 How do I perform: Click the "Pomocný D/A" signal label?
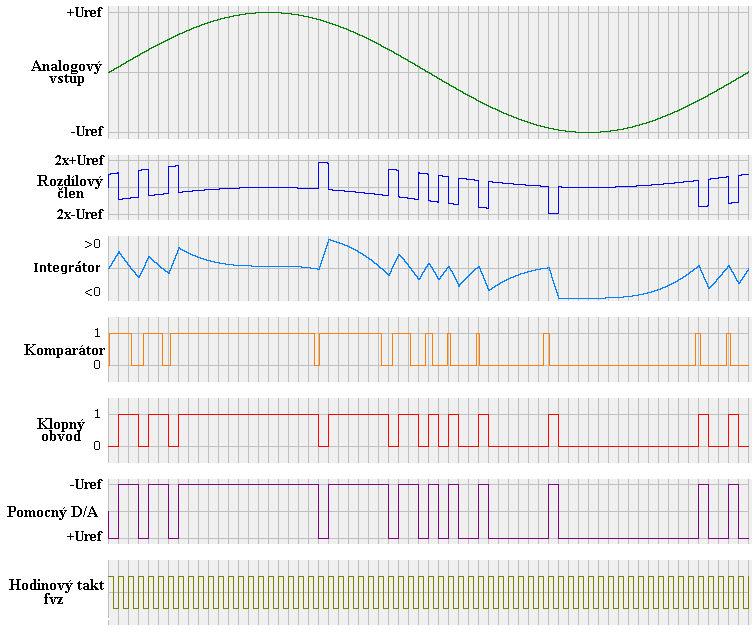(x=53, y=512)
